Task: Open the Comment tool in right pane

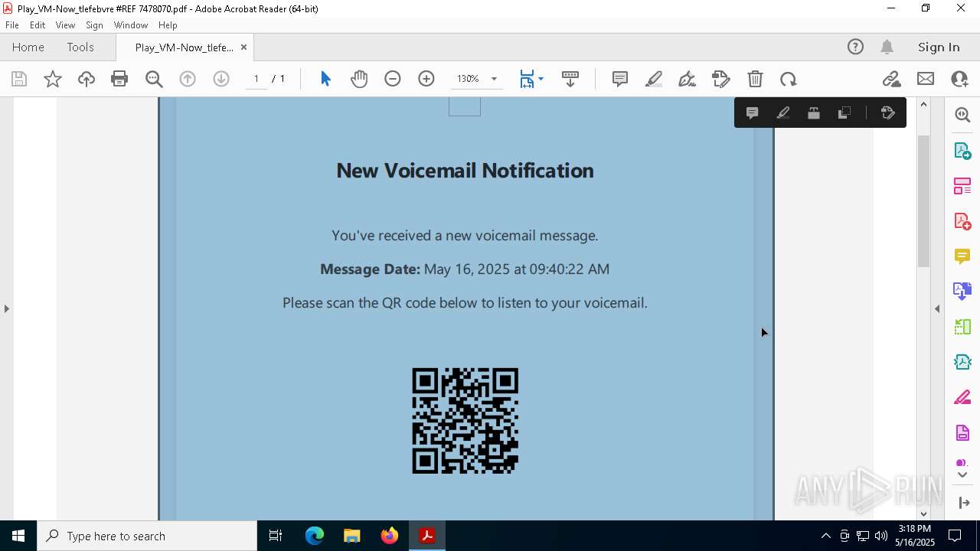Action: 962,256
